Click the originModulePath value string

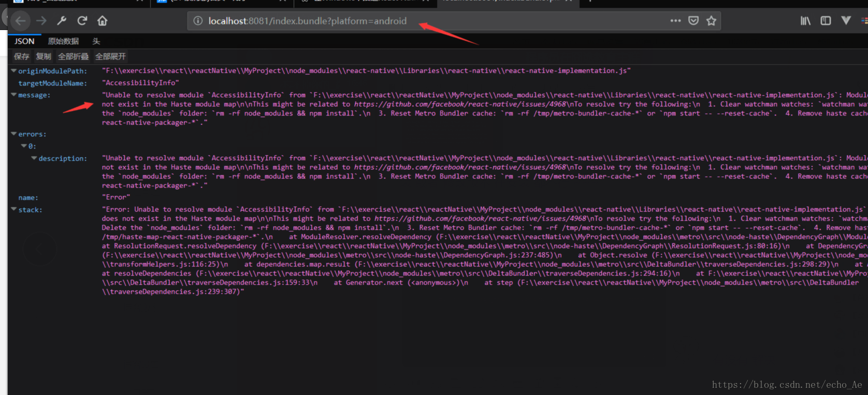click(366, 70)
